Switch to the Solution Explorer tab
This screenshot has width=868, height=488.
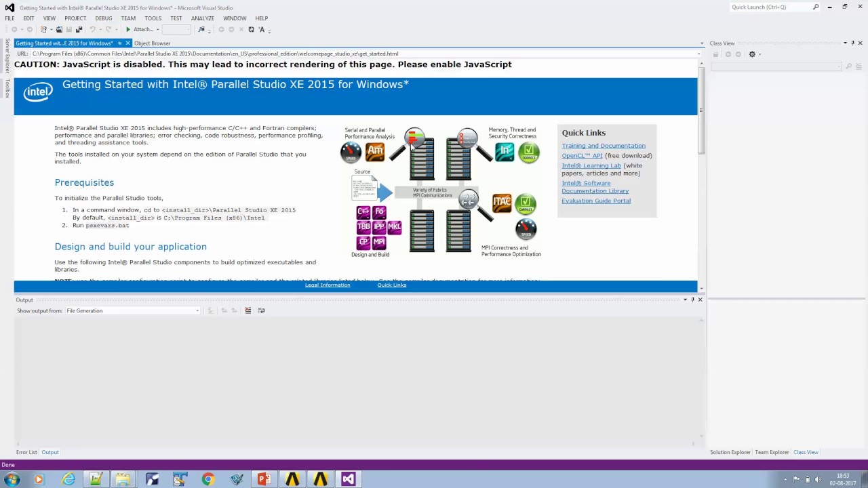(730, 452)
